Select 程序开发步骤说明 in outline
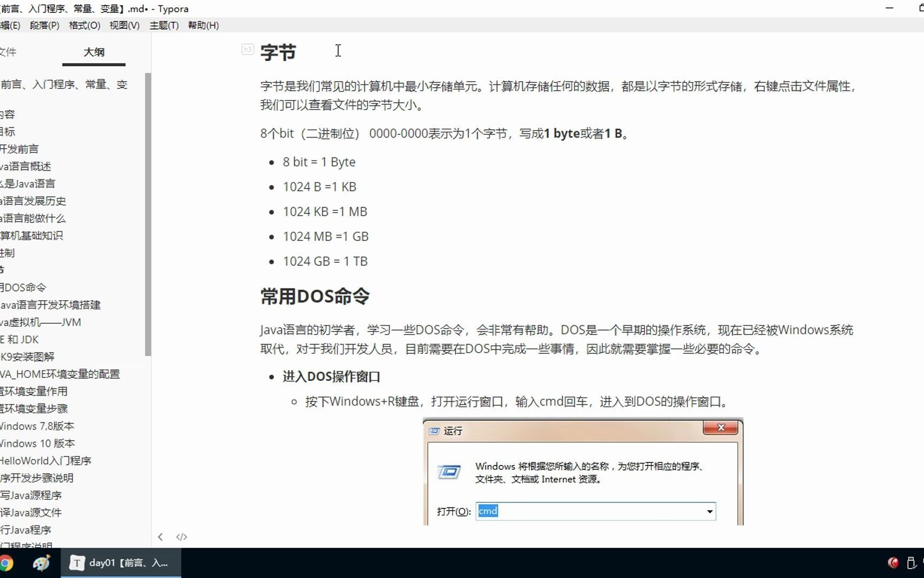 37,478
